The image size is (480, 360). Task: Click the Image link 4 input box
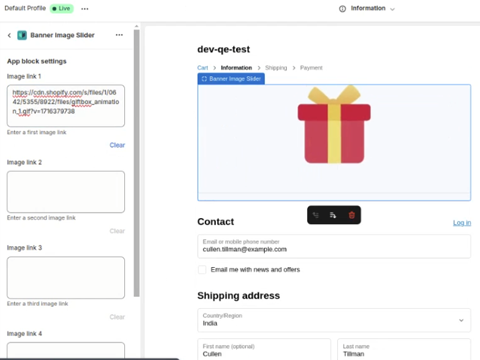66,351
